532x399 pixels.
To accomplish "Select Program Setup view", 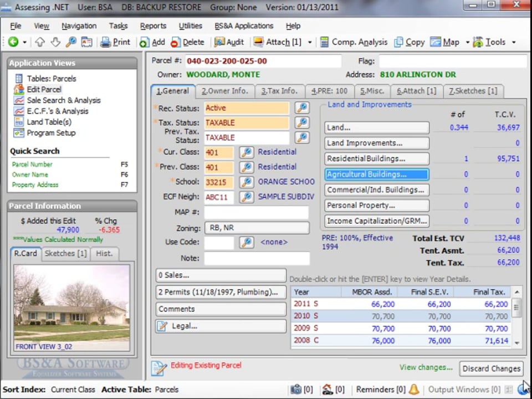I will pos(45,132).
